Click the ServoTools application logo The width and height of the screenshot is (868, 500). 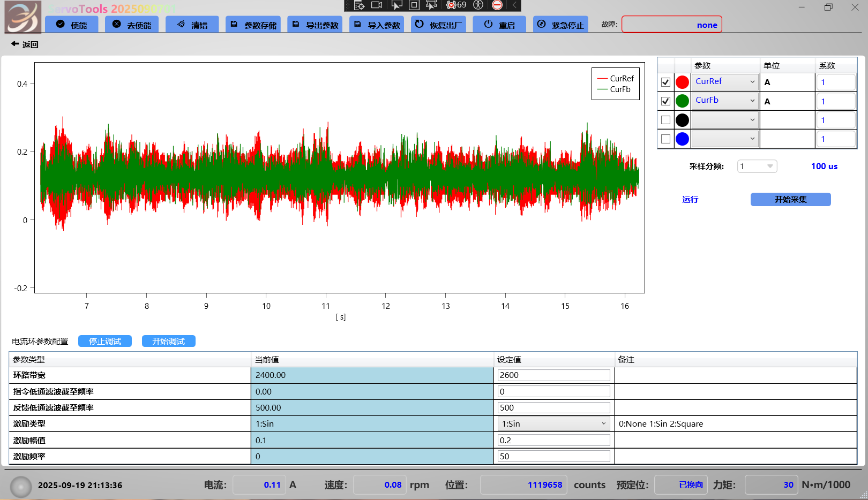[23, 17]
